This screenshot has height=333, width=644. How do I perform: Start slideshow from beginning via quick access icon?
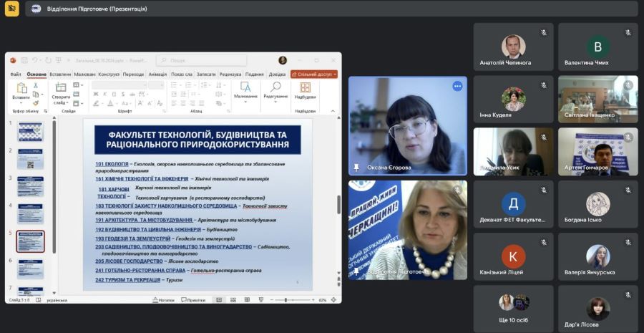tap(59, 60)
